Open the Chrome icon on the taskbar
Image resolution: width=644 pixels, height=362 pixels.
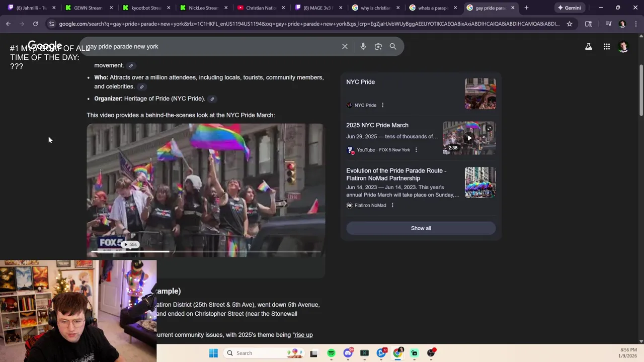(x=397, y=353)
